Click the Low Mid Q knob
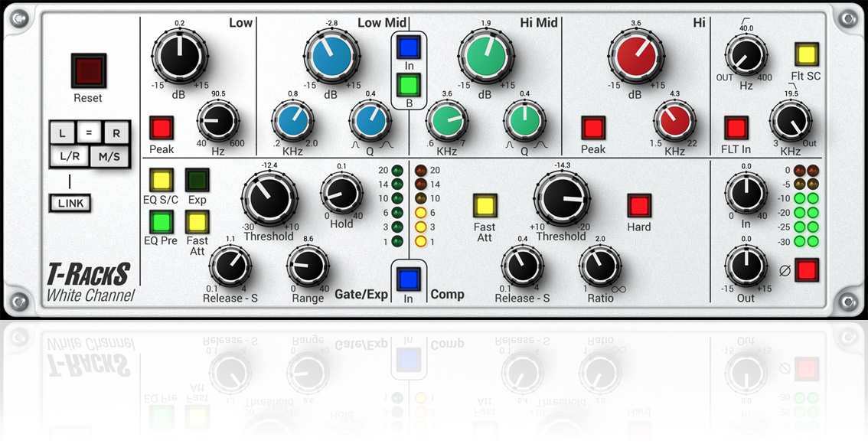This screenshot has width=868, height=444. pos(370,121)
